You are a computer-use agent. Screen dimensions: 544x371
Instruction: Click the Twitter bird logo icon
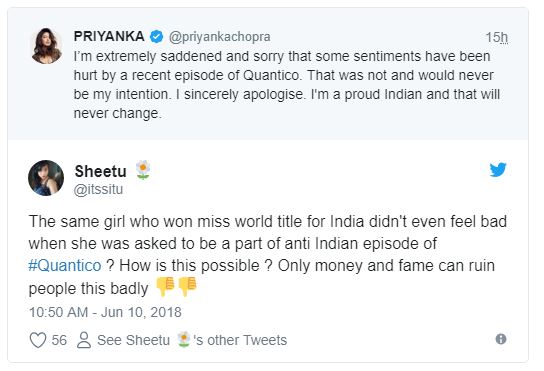coord(498,170)
